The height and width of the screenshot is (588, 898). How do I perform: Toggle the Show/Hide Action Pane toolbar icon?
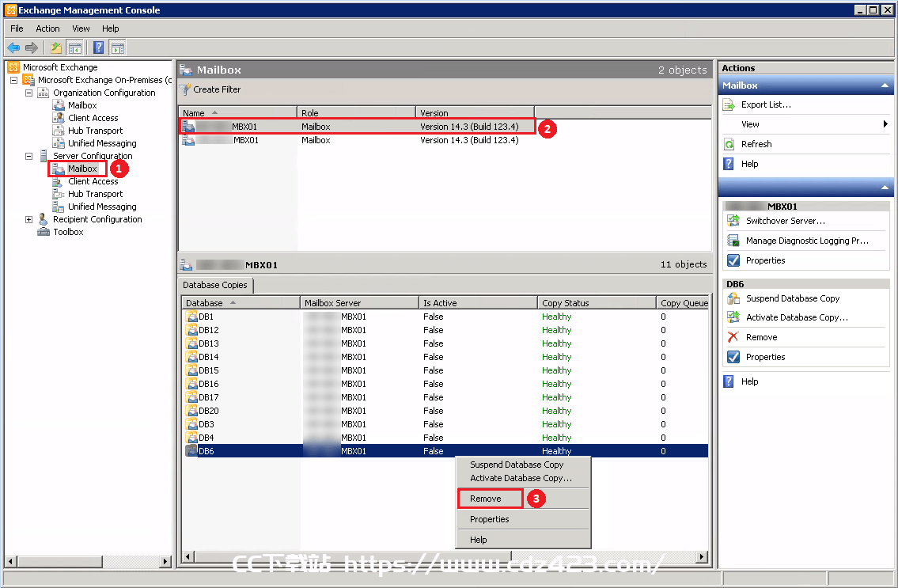click(117, 47)
